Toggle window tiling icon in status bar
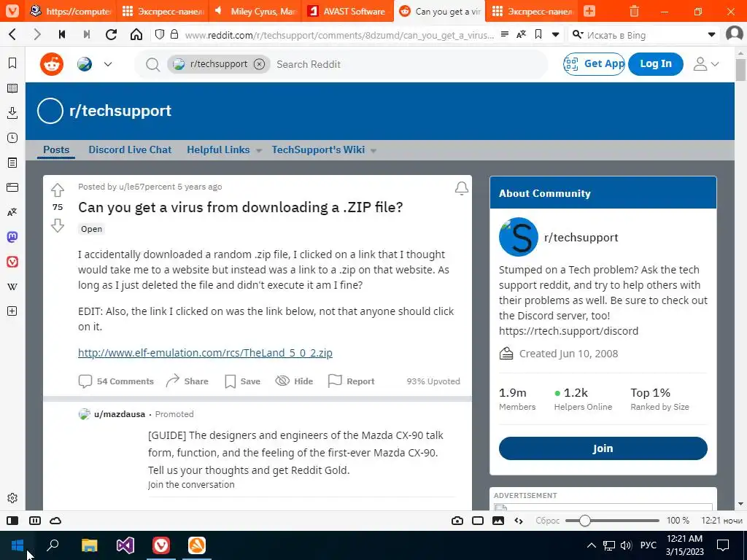 tap(478, 521)
